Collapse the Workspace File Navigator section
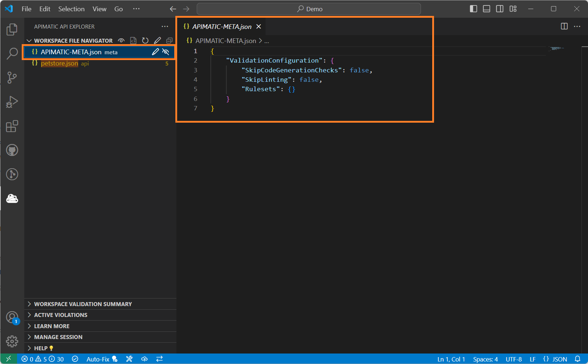This screenshot has width=588, height=364. (x=73, y=41)
